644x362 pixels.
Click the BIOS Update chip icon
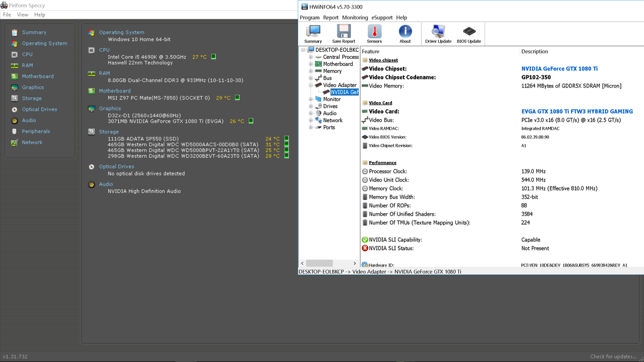[469, 34]
